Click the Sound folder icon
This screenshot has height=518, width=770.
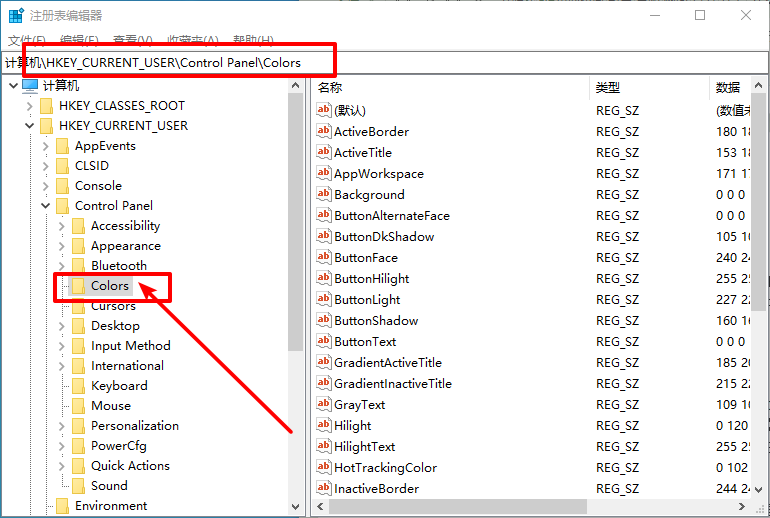tap(79, 486)
